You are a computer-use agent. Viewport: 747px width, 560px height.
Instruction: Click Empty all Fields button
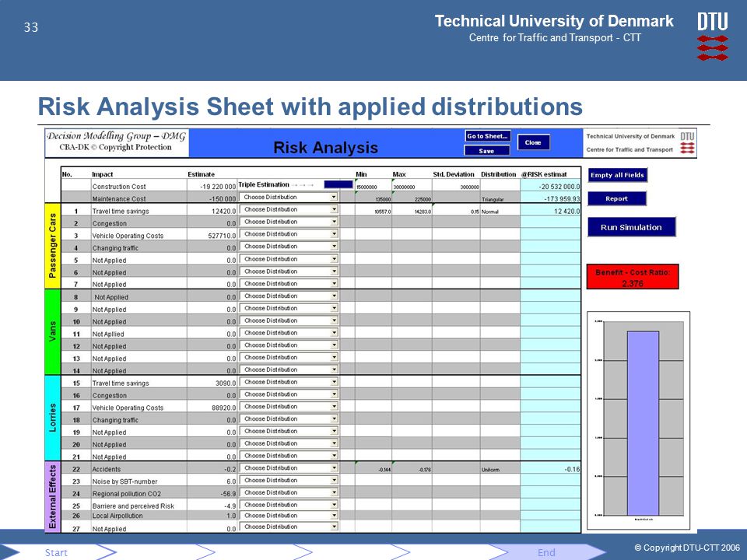point(617,175)
